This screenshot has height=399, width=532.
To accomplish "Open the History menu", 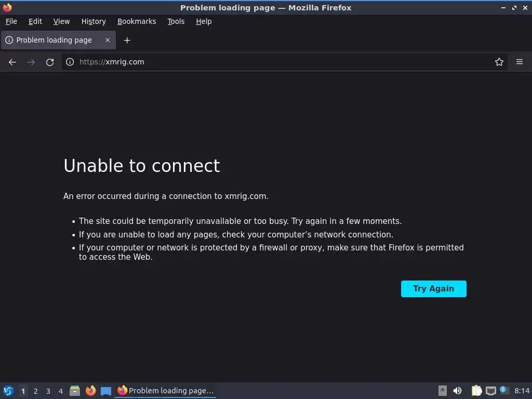I will pos(94,21).
